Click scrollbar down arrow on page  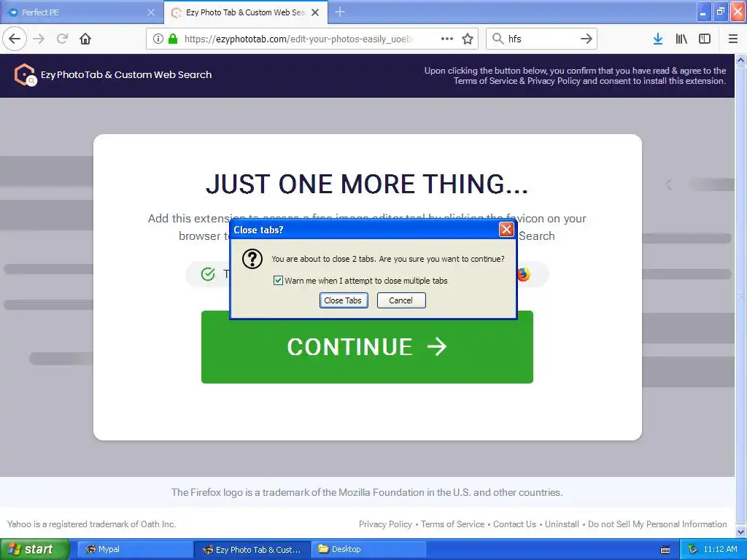click(741, 531)
